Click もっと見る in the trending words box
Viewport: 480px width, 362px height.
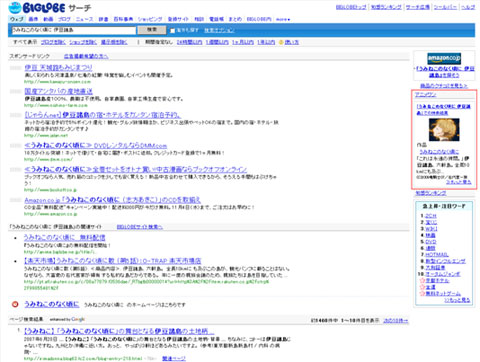point(457,300)
